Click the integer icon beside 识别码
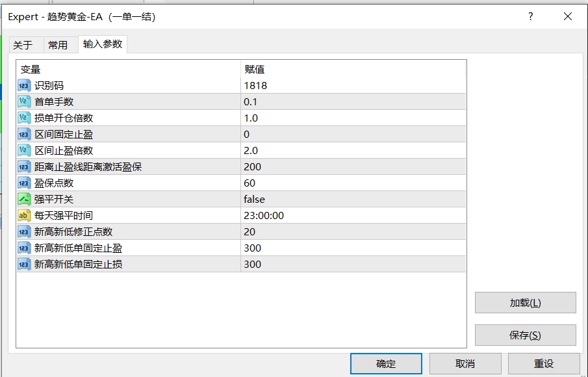Screen dimensions: 588x377 pyautogui.click(x=24, y=86)
